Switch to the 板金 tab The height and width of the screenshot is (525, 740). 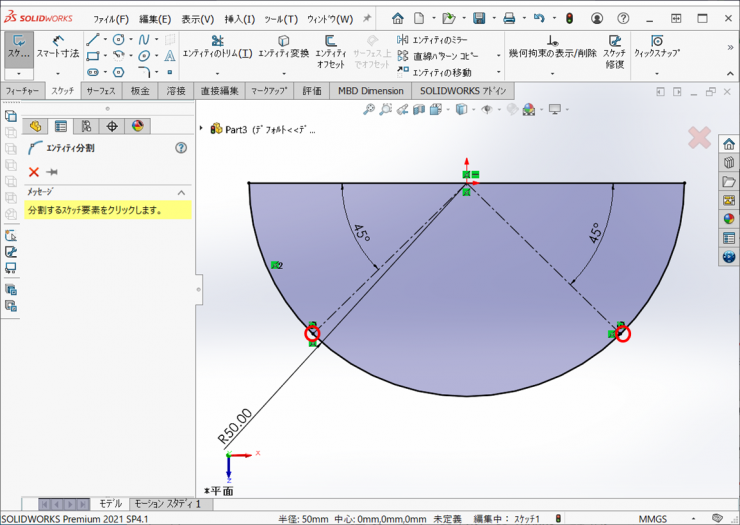(140, 91)
